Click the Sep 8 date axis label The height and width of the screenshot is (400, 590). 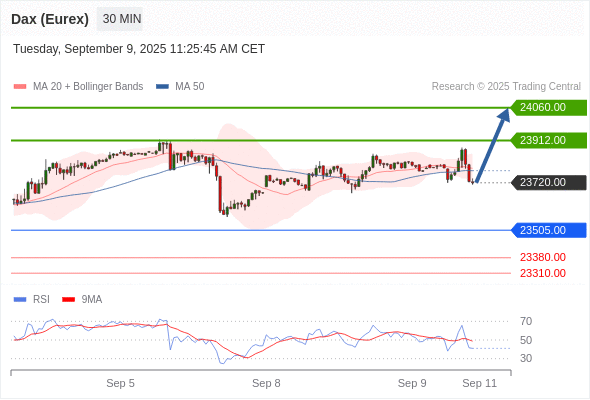pos(266,383)
